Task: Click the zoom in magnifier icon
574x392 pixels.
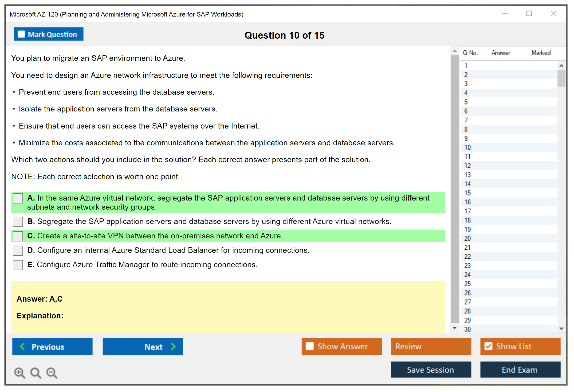Action: coord(19,373)
